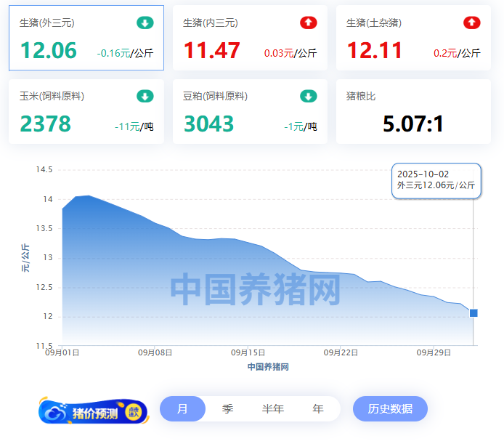This screenshot has height=444, width=504.
Task: Click the blue data point marker on chart
Action: tap(473, 313)
